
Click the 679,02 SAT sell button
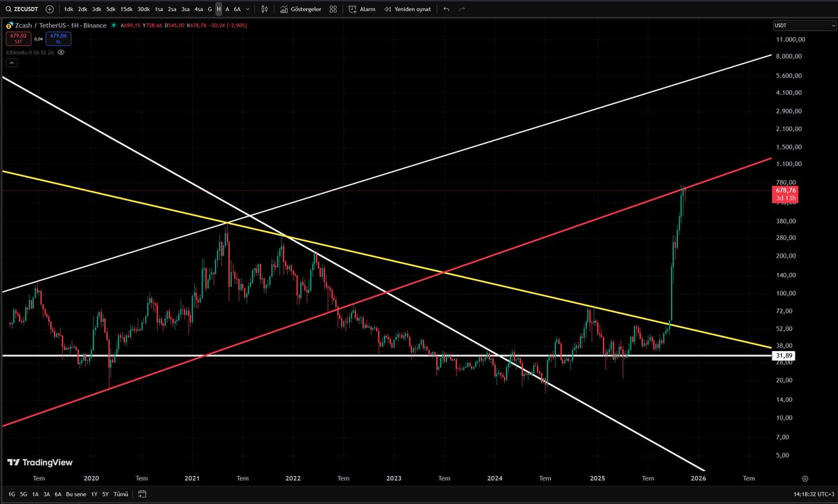[x=18, y=38]
